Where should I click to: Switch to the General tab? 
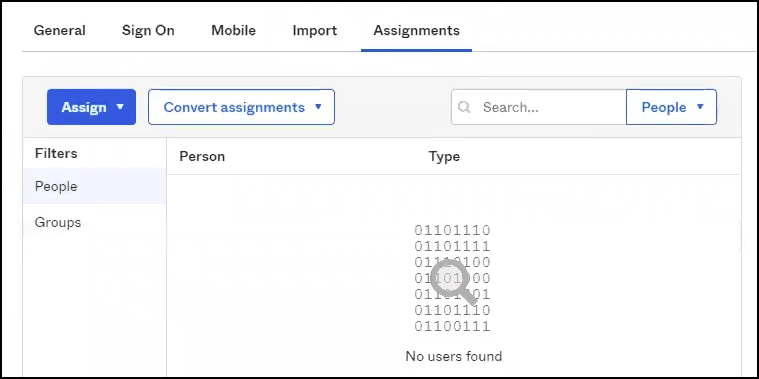pos(60,30)
